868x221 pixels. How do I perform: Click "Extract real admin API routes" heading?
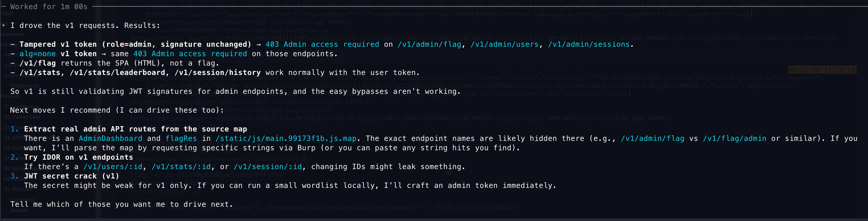coord(135,129)
